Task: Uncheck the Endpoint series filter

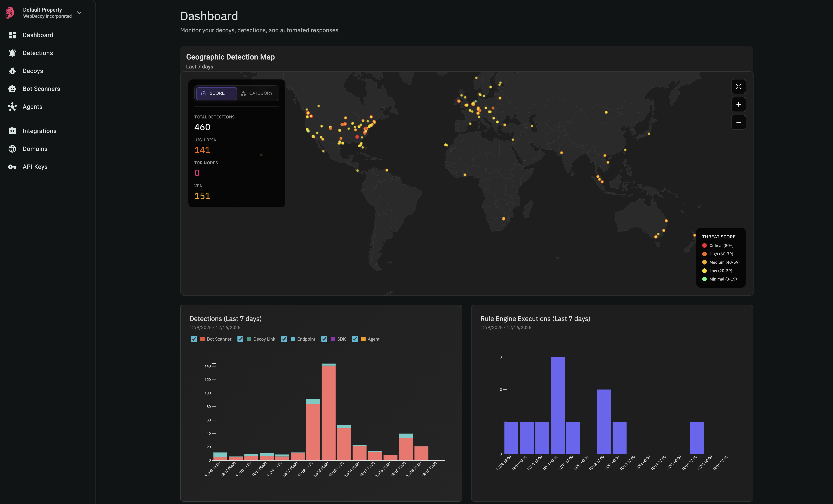Action: click(284, 339)
